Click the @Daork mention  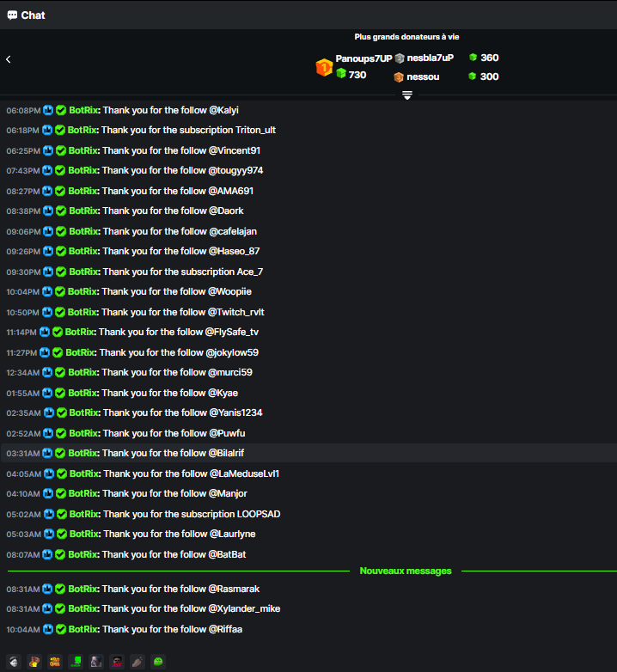tap(226, 211)
